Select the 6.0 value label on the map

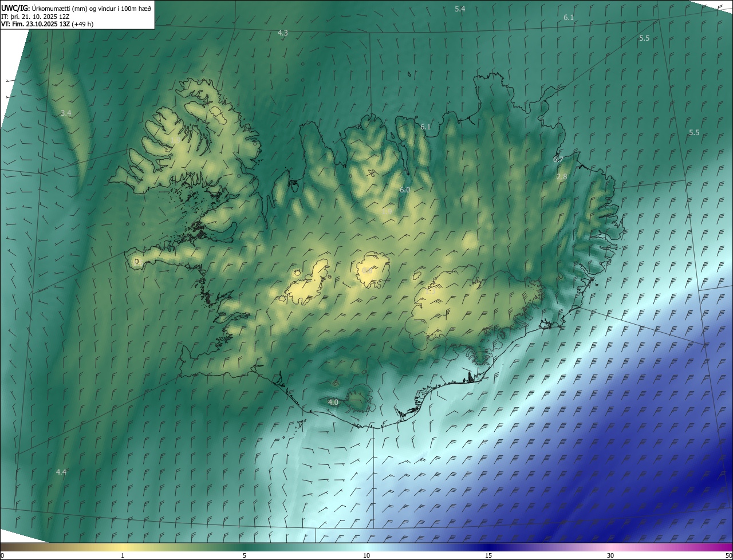(x=405, y=190)
